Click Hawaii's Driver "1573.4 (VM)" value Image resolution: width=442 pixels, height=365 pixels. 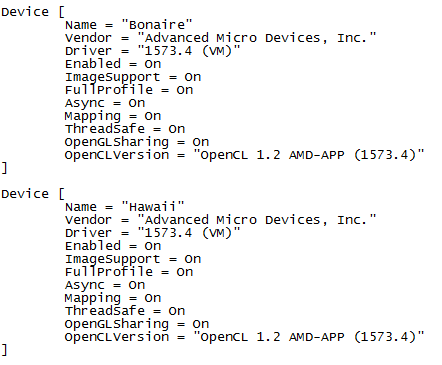(189, 233)
